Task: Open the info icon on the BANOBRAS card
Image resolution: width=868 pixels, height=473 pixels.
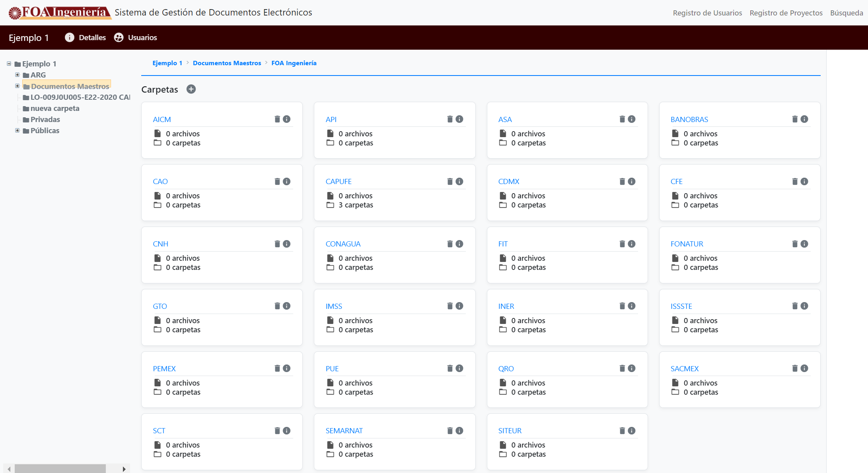Action: (804, 119)
